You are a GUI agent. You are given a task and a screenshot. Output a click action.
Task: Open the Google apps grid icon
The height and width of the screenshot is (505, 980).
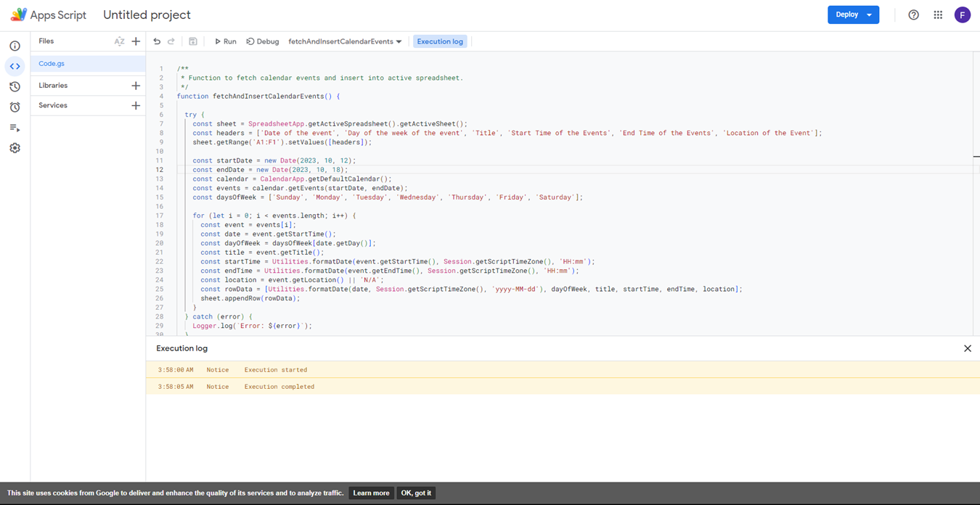(x=938, y=15)
